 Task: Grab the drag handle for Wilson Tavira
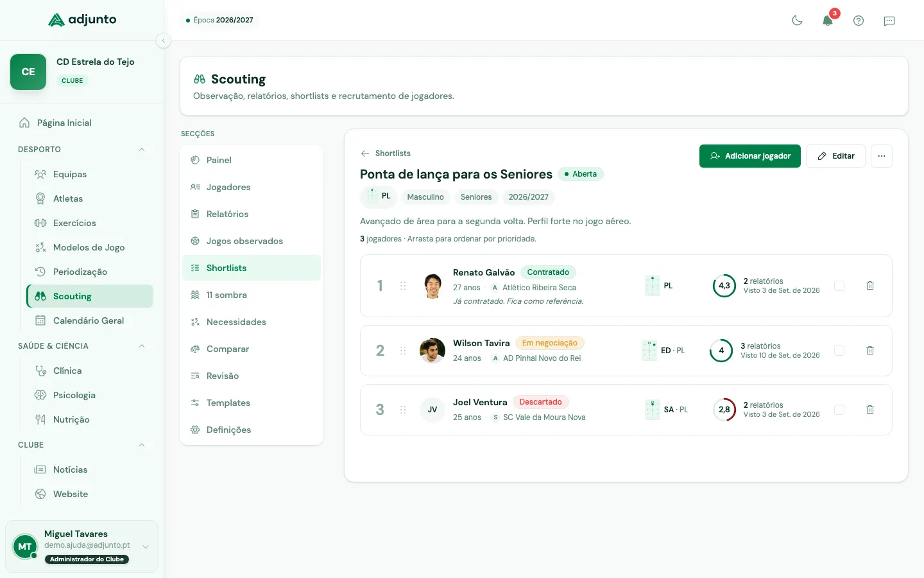(403, 351)
